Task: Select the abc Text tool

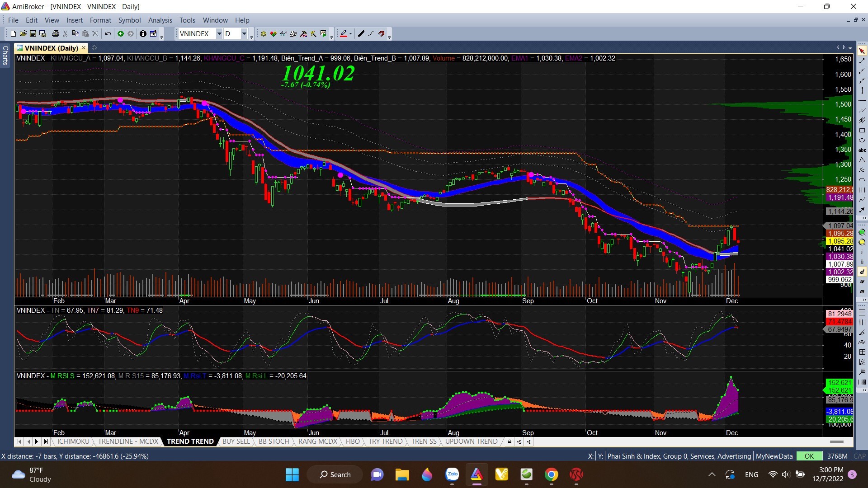Action: (862, 150)
